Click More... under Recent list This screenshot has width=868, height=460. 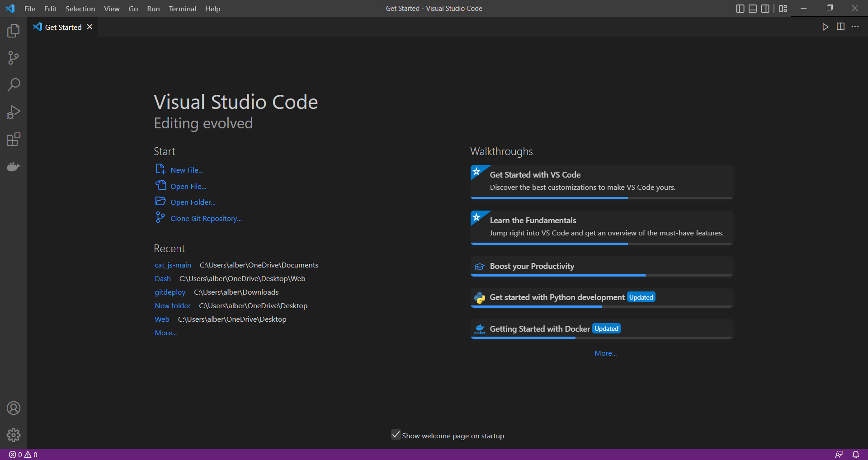(166, 333)
